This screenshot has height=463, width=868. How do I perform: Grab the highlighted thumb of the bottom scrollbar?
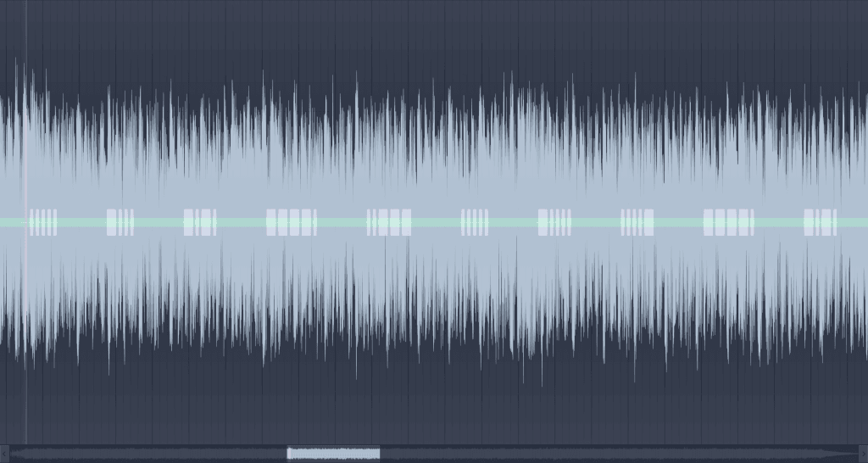(333, 454)
